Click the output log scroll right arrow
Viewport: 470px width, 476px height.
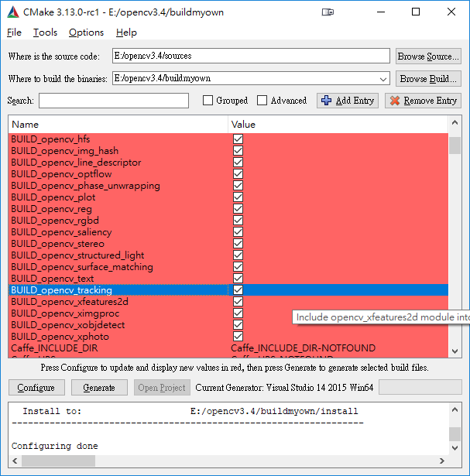coord(442,461)
